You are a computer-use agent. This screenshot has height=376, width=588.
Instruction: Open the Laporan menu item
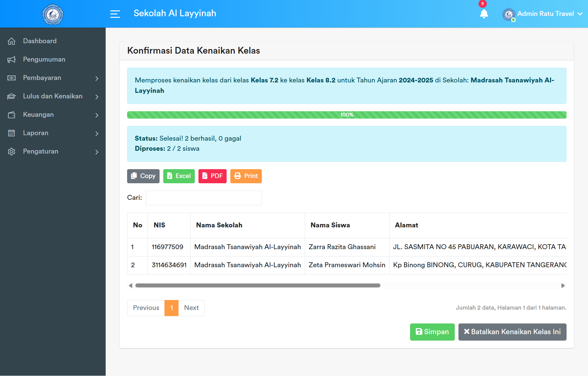click(36, 133)
